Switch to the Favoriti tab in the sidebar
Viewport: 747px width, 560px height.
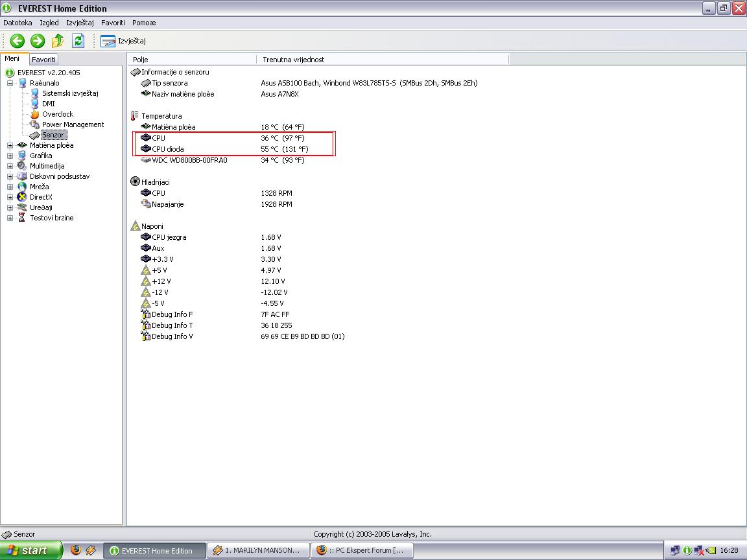click(x=43, y=60)
